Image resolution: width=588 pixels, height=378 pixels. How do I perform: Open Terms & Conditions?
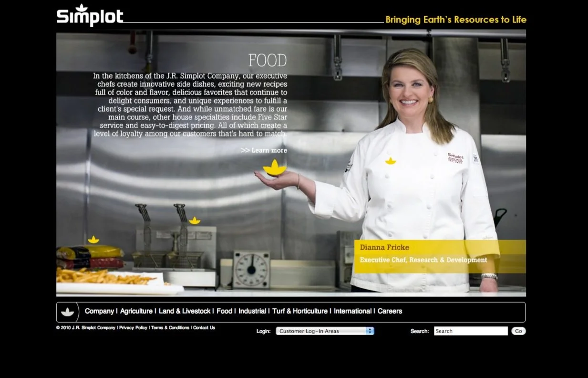pyautogui.click(x=170, y=328)
